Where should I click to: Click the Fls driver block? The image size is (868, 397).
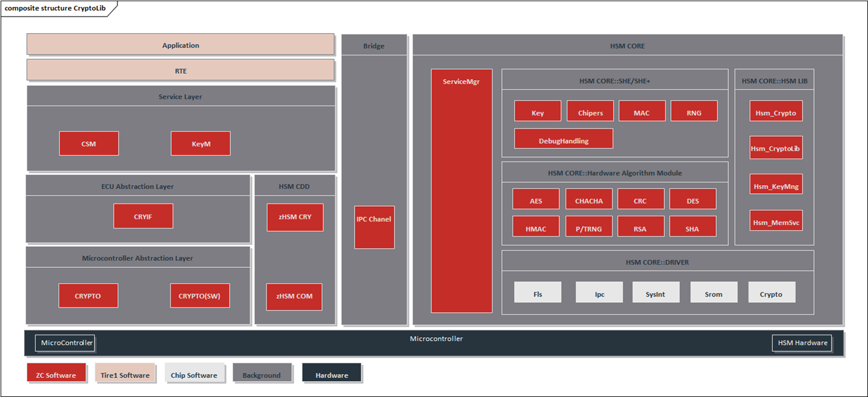tap(538, 293)
